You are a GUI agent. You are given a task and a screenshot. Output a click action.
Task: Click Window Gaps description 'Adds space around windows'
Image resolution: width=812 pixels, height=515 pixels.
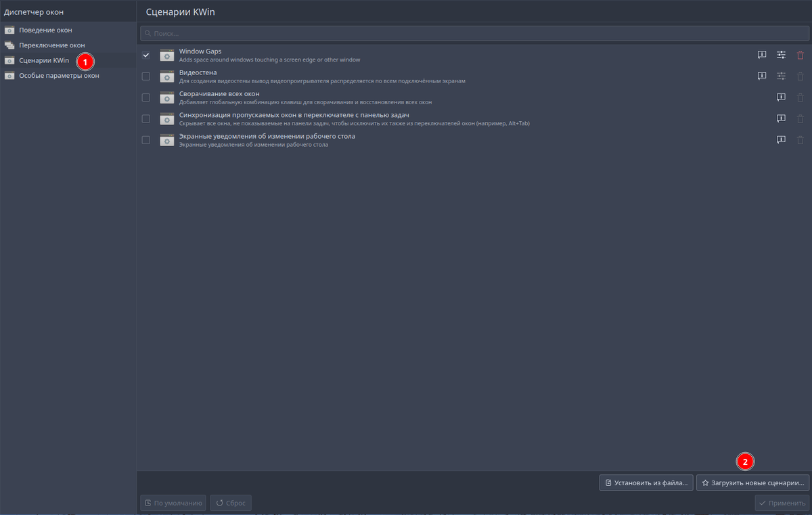point(269,60)
